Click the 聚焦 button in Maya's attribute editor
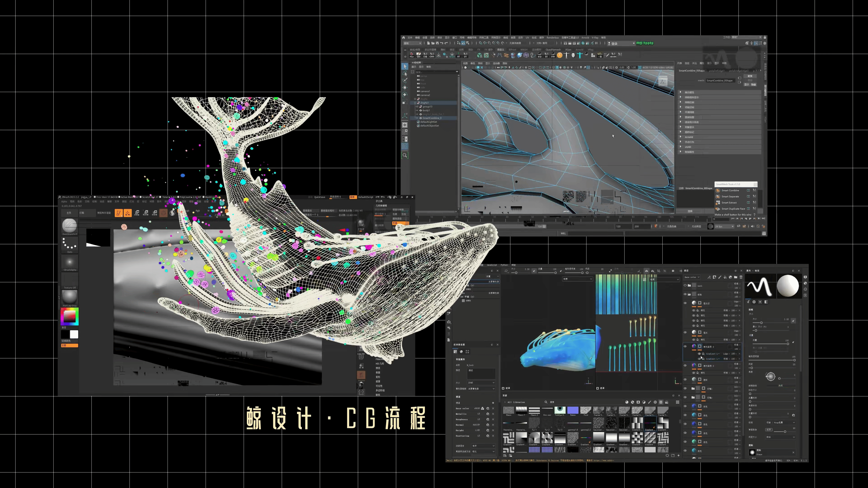Screen dimensions: 868x488 coord(750,76)
